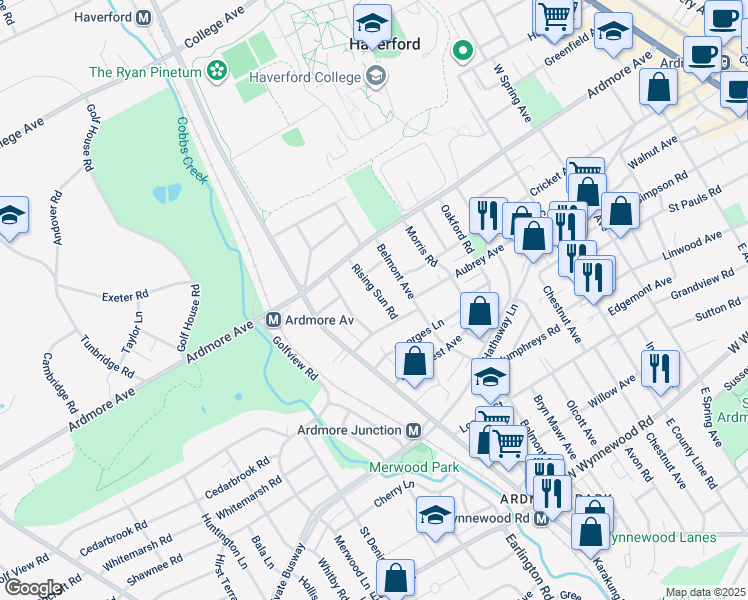
Task: Select the Ardmore Junction label
Action: (349, 431)
